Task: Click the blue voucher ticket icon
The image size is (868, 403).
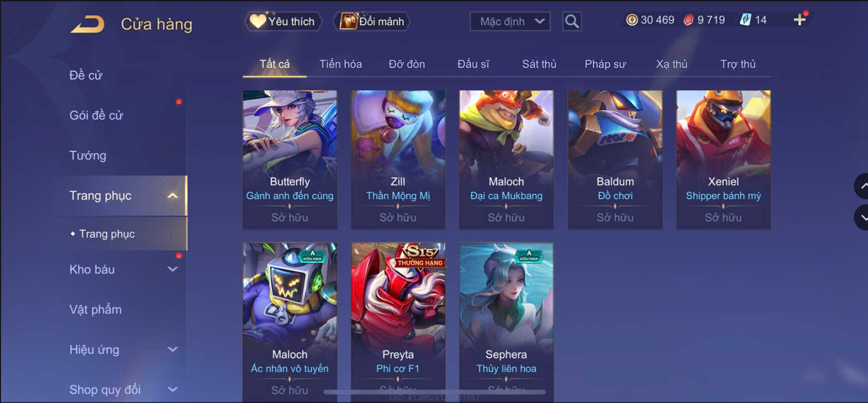Action: coord(745,20)
